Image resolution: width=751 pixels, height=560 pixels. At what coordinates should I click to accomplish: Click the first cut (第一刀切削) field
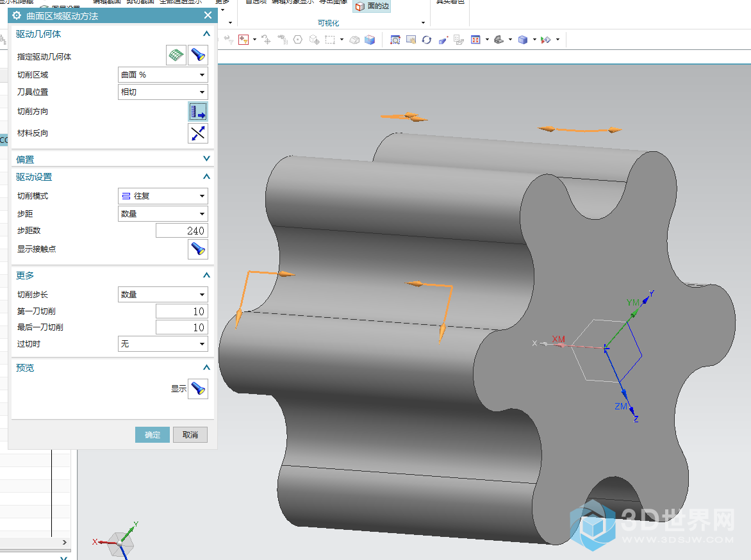(181, 311)
